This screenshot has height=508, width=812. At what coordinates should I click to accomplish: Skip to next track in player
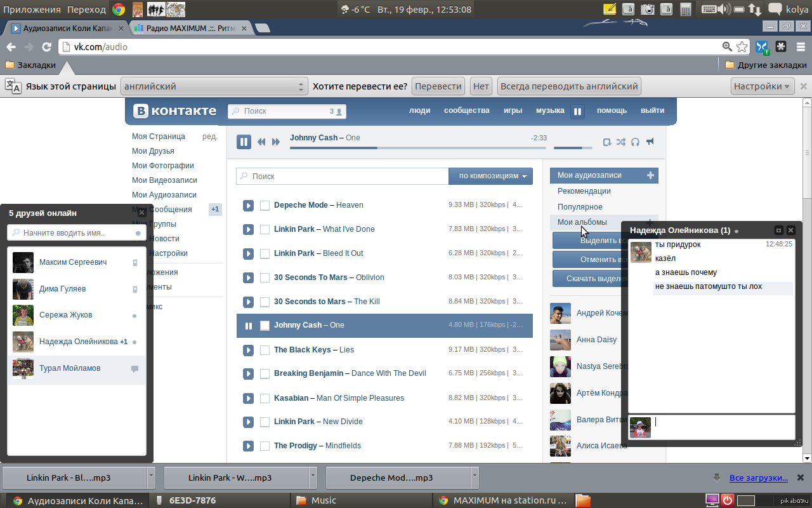(276, 142)
